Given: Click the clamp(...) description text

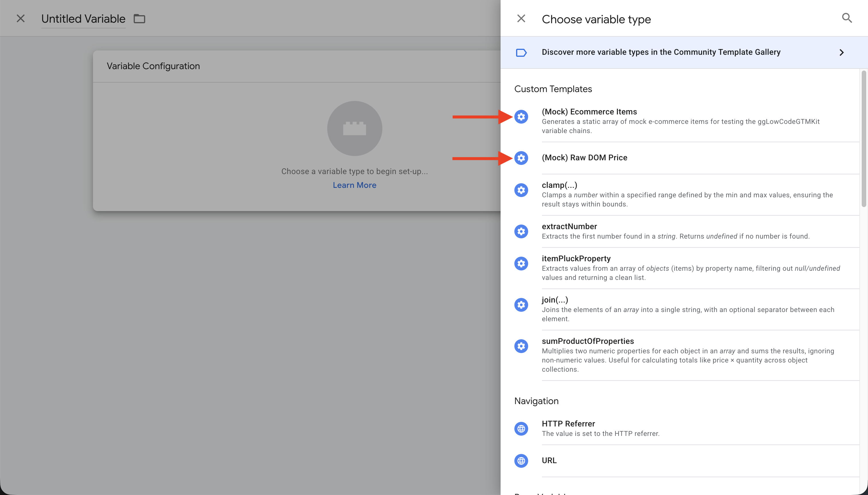Looking at the screenshot, I should (687, 200).
